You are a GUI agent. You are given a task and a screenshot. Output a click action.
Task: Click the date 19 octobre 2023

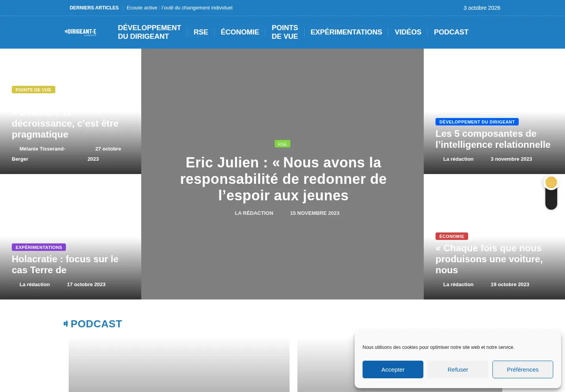510,285
